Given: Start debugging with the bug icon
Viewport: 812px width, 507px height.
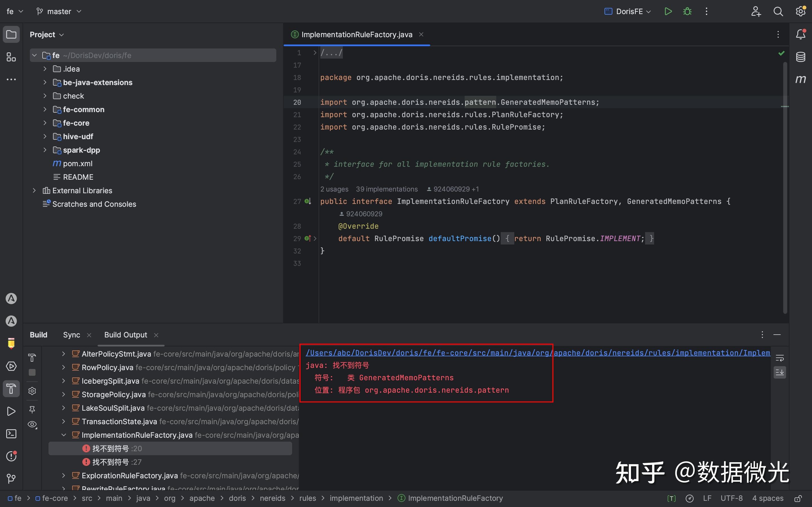Looking at the screenshot, I should click(x=687, y=11).
